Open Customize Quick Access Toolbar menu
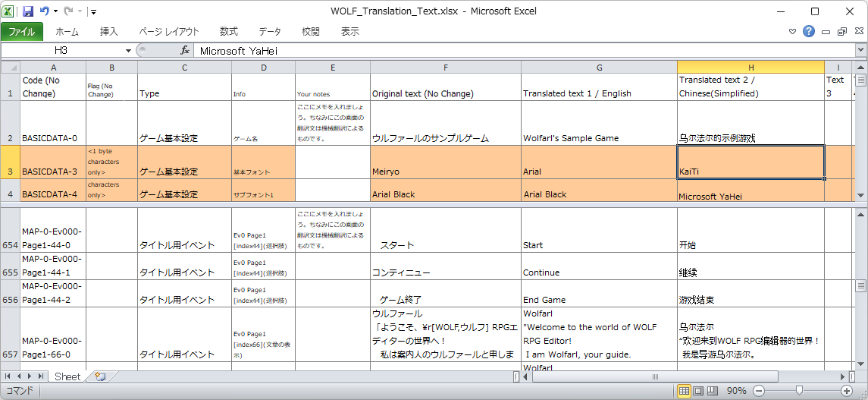 coord(93,11)
